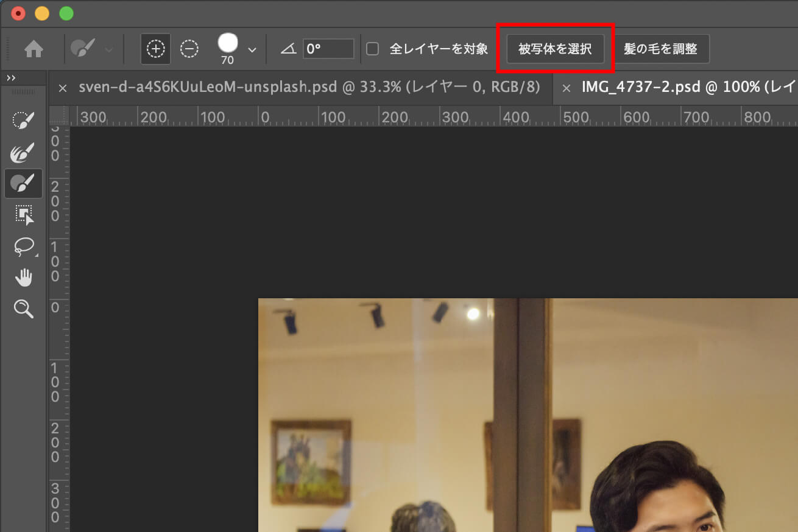Click the 被写体を選択 button
Screen dimensions: 798x532
555,49
